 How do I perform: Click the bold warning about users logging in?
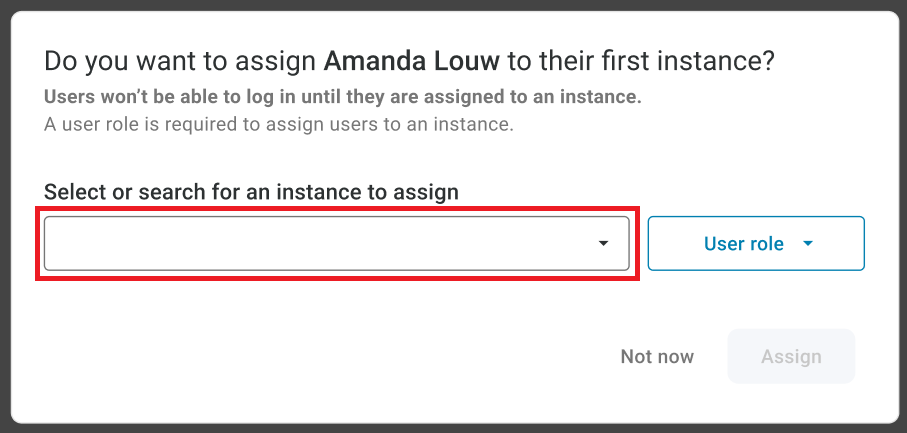pos(342,98)
